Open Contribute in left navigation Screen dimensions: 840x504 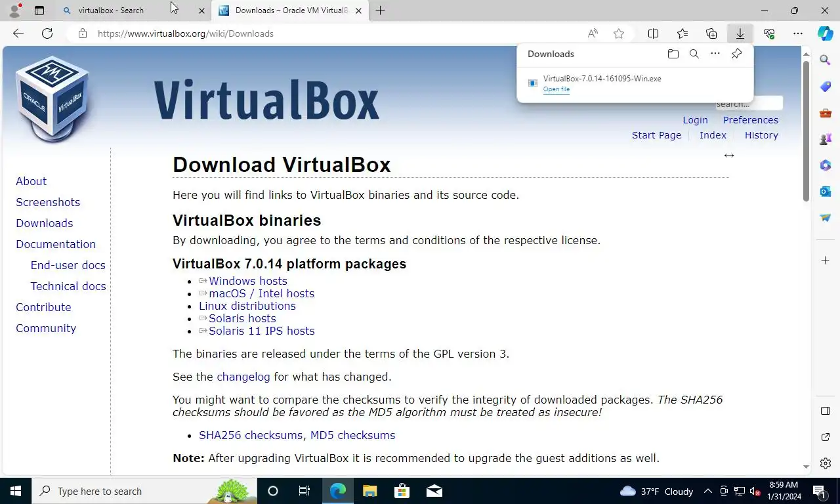click(x=43, y=307)
